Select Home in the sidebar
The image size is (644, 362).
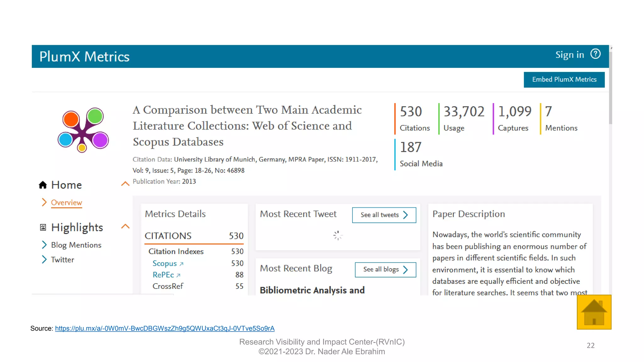pyautogui.click(x=66, y=185)
